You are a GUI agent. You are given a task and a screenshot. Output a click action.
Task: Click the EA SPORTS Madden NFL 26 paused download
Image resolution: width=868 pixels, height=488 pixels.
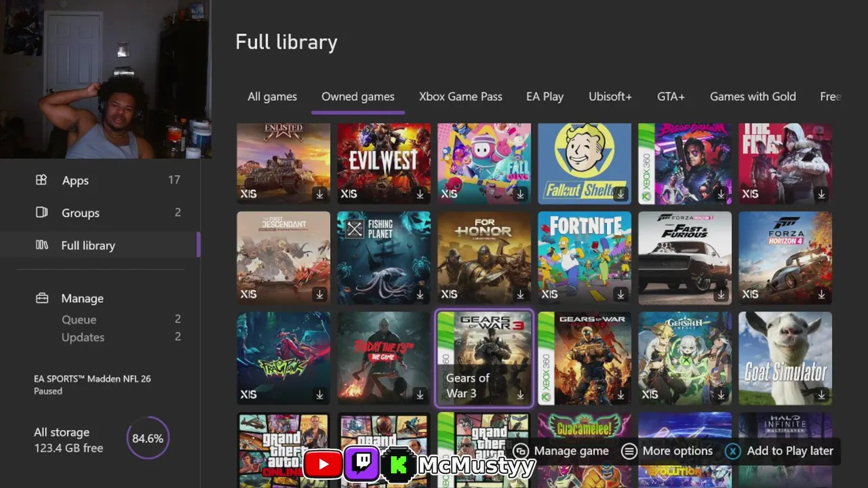point(92,384)
